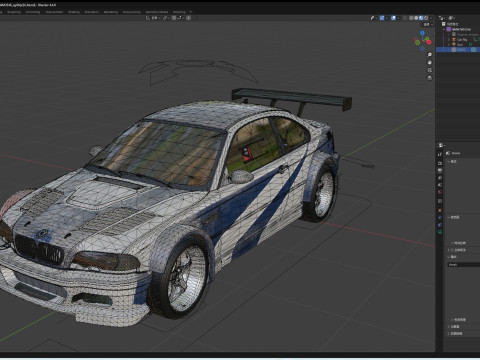
Task: Expand the greyed-out item above Car Rig
Action: point(449,34)
